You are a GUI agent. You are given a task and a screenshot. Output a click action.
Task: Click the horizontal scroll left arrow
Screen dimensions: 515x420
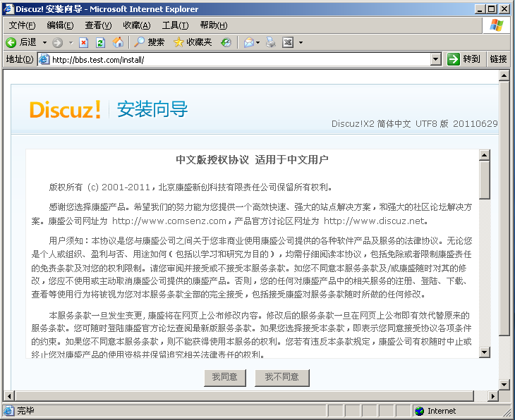pyautogui.click(x=9, y=396)
